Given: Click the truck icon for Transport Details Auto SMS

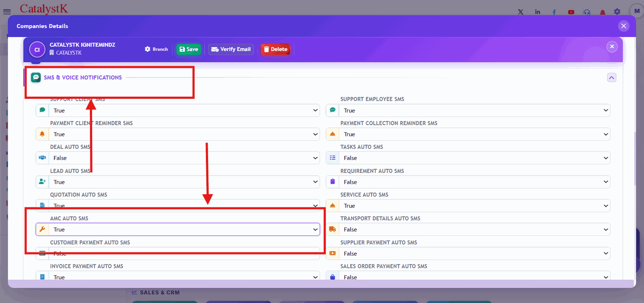Looking at the screenshot, I should 332,229.
